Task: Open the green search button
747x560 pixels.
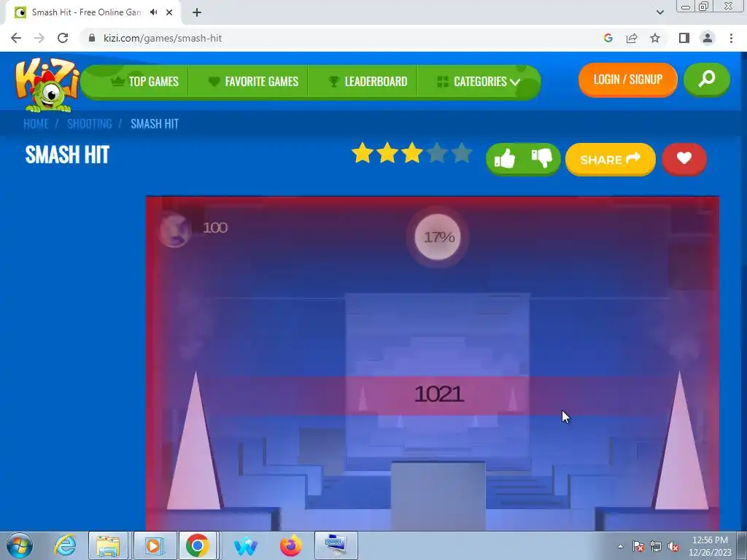Action: pyautogui.click(x=706, y=79)
